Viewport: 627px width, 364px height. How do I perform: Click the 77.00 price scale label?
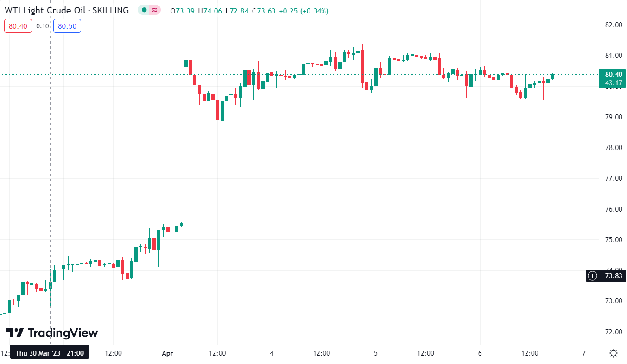click(x=612, y=178)
